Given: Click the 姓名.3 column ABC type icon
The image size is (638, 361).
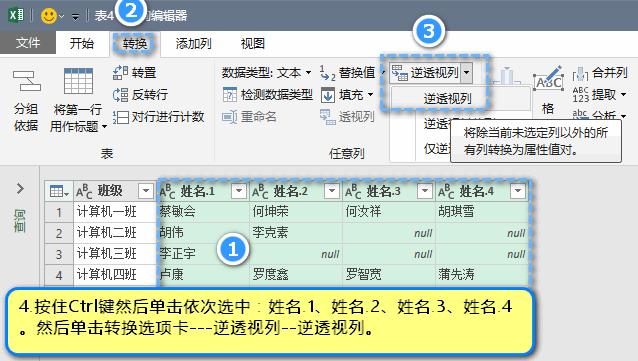Looking at the screenshot, I should [354, 191].
